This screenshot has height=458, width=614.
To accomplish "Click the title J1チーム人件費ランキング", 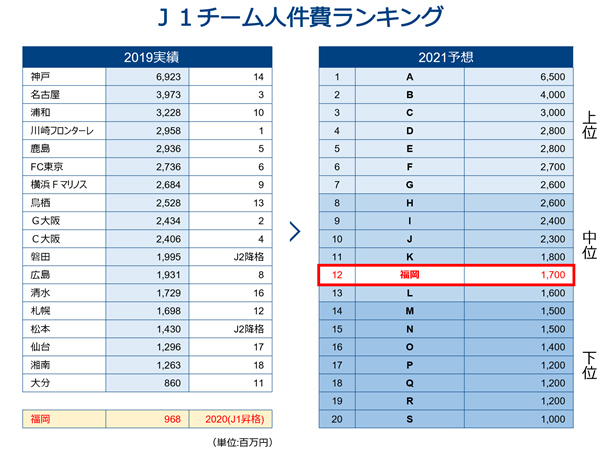I will (300, 18).
